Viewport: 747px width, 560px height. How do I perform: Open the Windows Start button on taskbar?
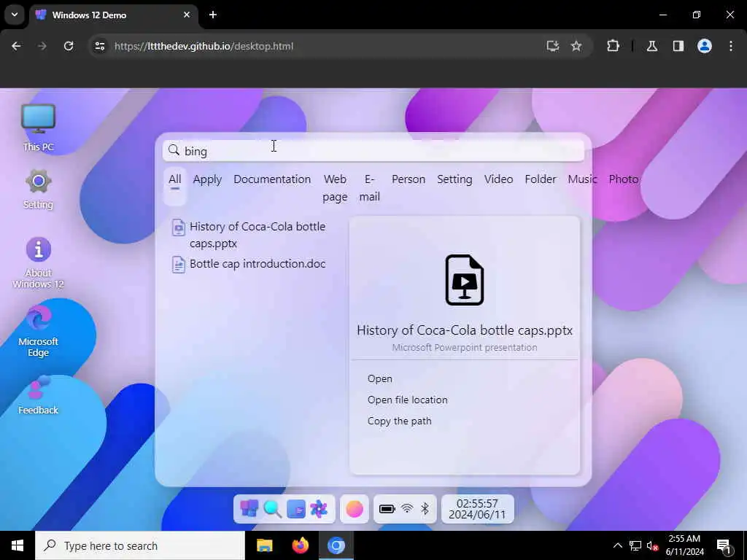[x=18, y=545]
